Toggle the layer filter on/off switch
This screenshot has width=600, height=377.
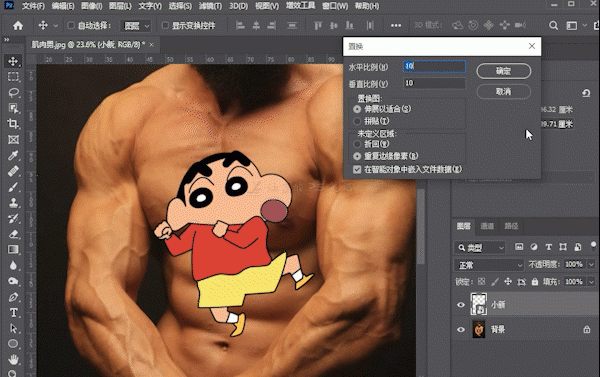coord(593,245)
